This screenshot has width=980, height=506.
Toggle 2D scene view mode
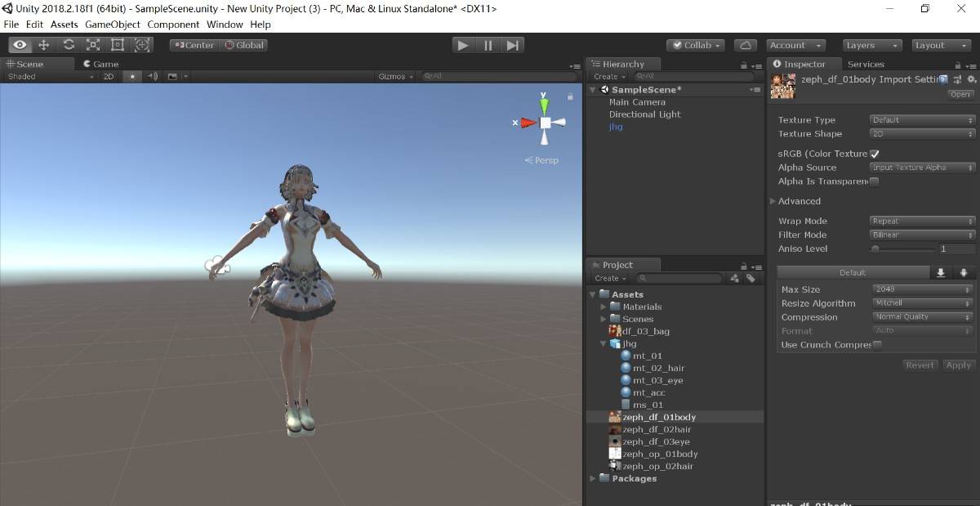(109, 76)
